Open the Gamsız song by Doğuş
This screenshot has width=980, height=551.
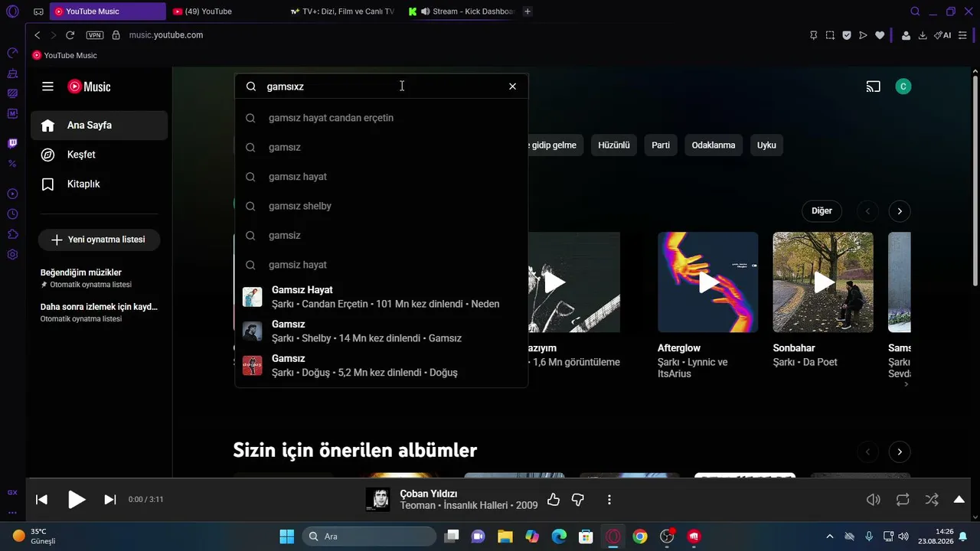click(381, 365)
